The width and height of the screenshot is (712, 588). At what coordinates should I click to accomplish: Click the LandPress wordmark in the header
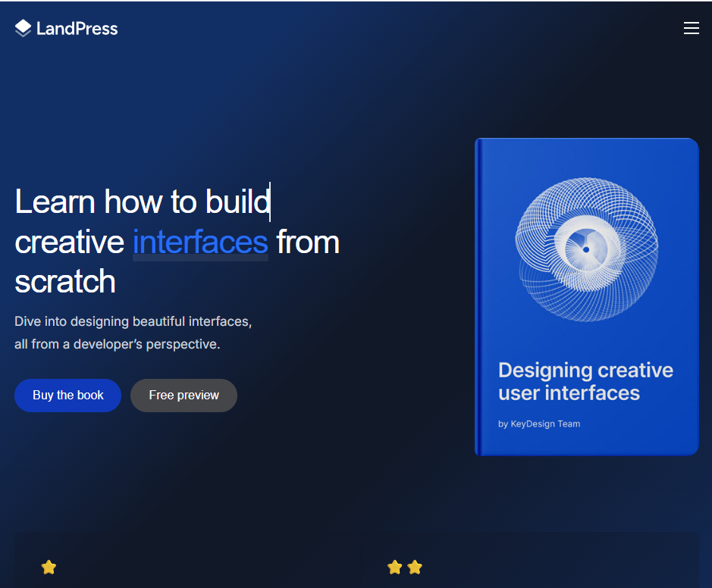point(77,28)
